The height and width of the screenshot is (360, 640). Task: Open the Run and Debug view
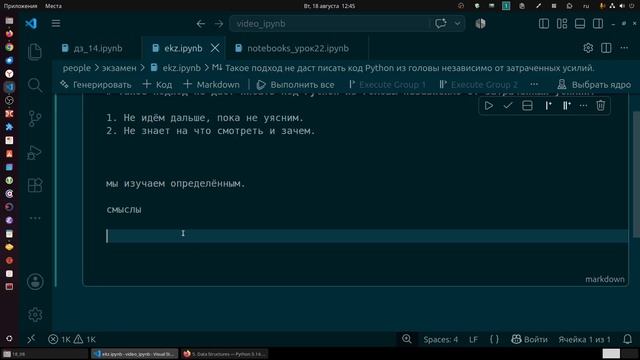[35, 152]
